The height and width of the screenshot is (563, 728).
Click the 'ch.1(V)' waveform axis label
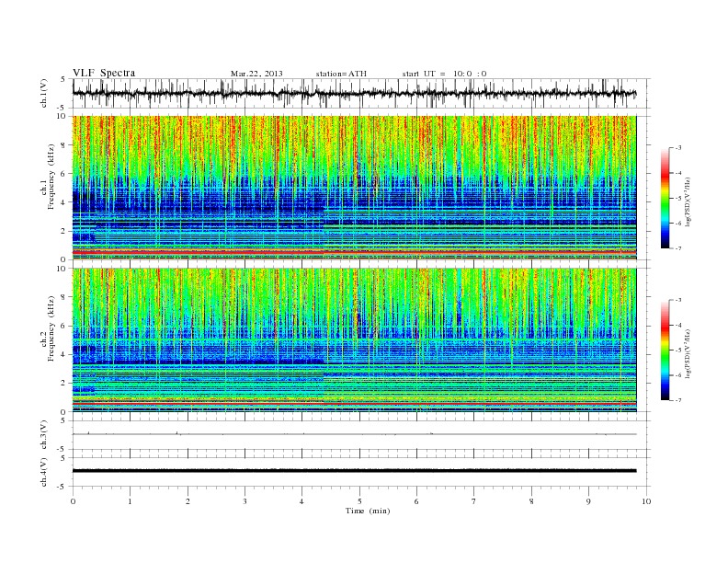[44, 93]
